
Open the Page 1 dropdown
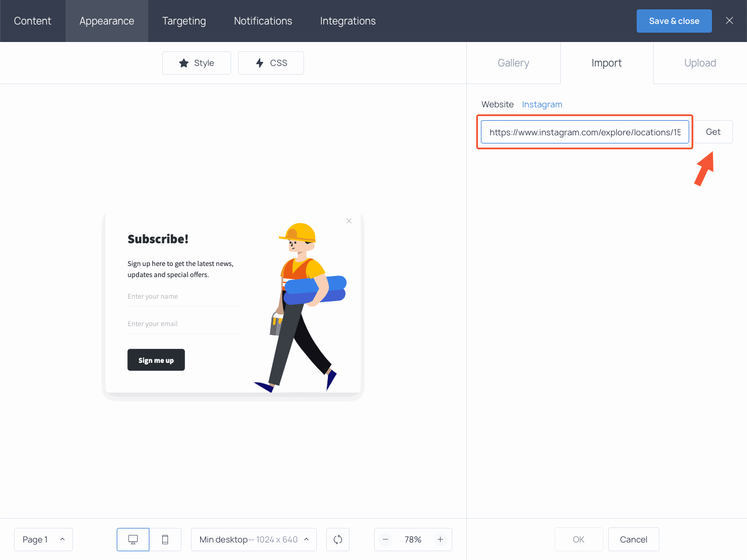43,540
